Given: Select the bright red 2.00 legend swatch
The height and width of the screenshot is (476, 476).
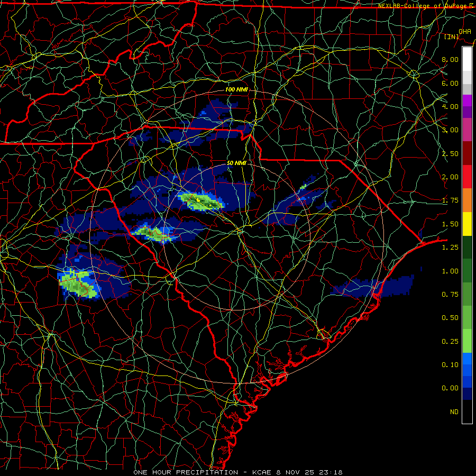Looking at the screenshot, I should (x=467, y=177).
